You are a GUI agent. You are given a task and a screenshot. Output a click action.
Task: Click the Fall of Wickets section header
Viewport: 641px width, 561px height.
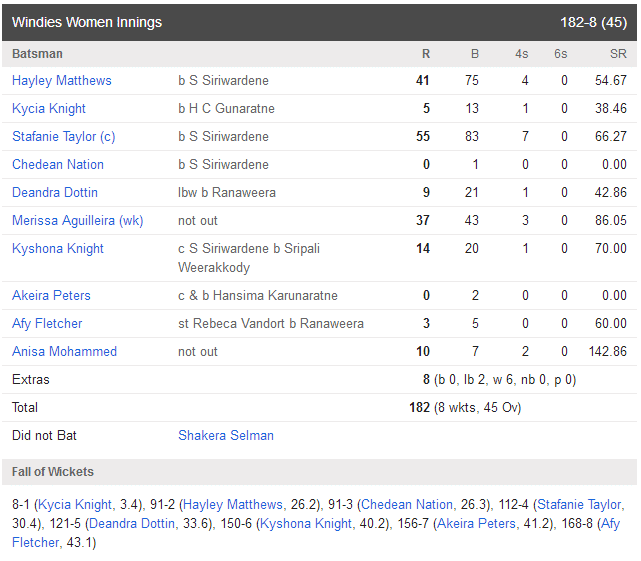(319, 472)
